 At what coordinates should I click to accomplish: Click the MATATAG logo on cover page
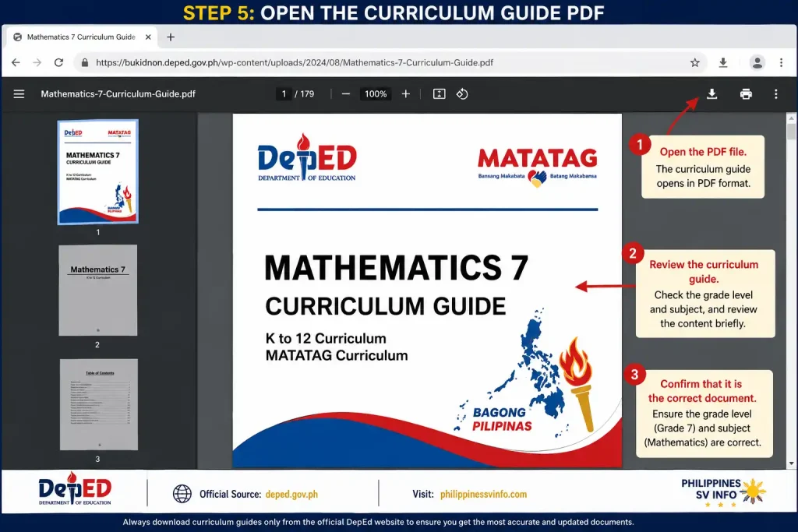[538, 167]
